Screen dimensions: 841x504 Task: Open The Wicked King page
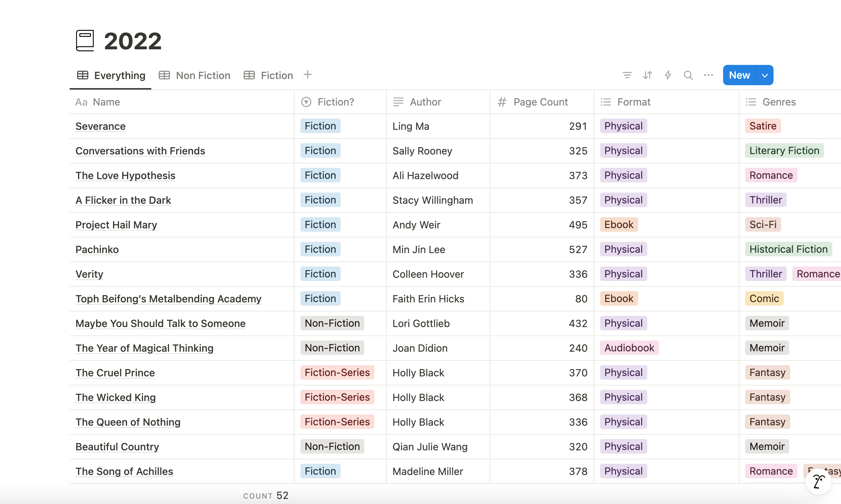tap(116, 397)
